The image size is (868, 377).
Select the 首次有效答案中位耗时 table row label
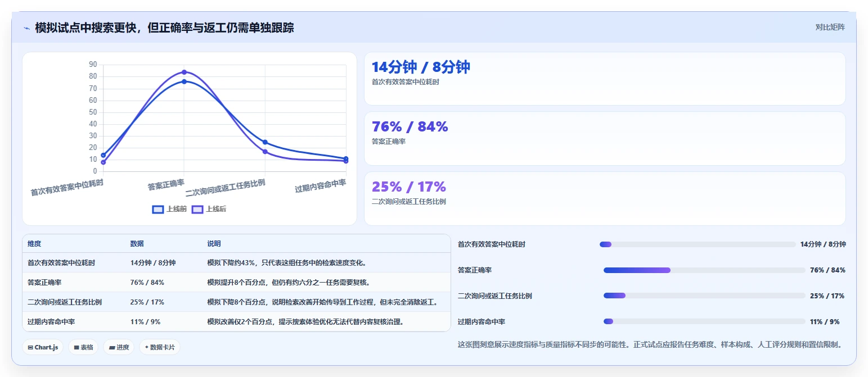pyautogui.click(x=61, y=262)
